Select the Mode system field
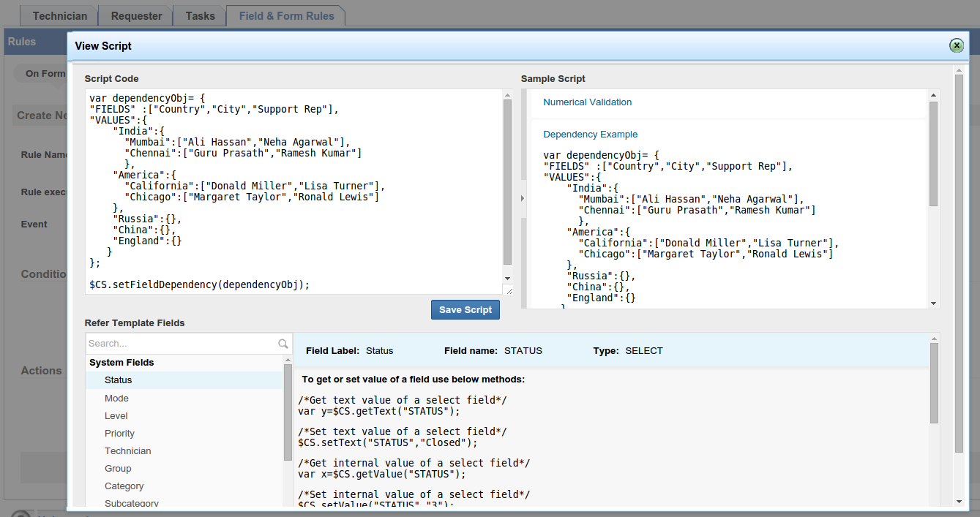The image size is (980, 517). (x=116, y=399)
